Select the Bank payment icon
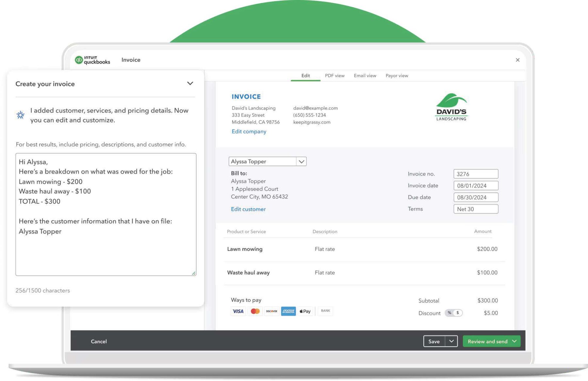 point(325,311)
